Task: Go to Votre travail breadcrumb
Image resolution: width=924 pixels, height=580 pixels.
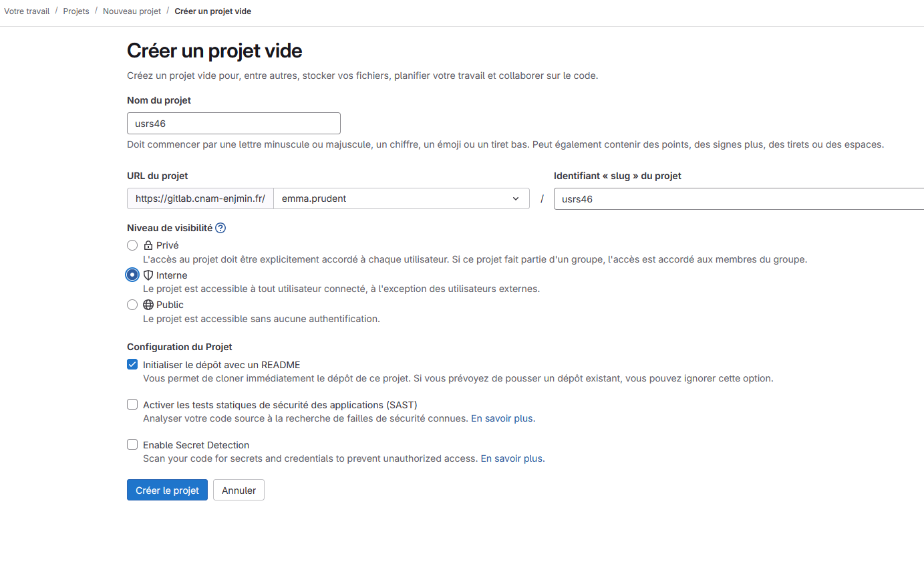Action: click(x=27, y=11)
